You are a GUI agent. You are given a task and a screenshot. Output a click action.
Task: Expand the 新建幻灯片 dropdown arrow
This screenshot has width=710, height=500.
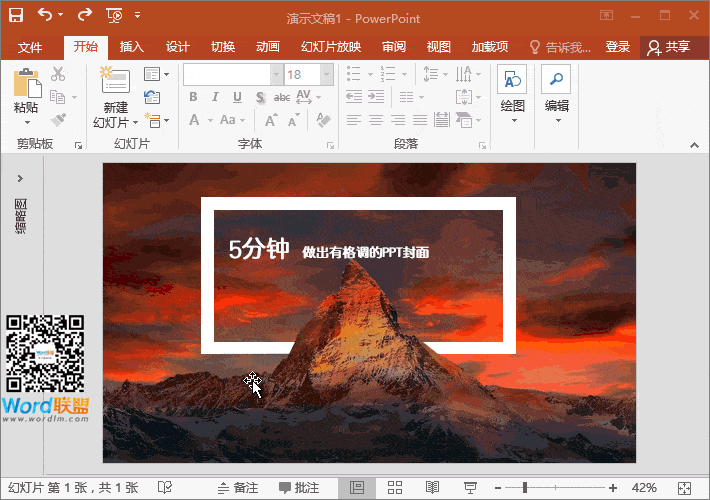pyautogui.click(x=135, y=123)
